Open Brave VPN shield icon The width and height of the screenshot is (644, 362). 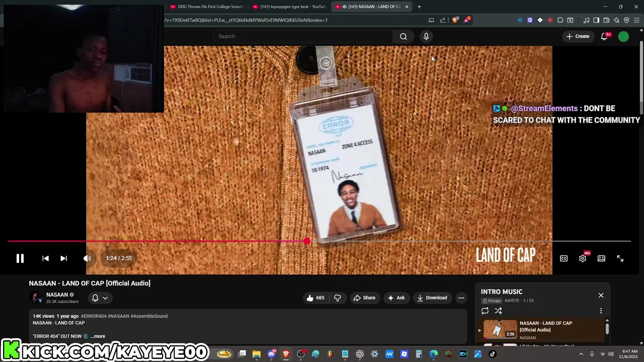pyautogui.click(x=626, y=20)
